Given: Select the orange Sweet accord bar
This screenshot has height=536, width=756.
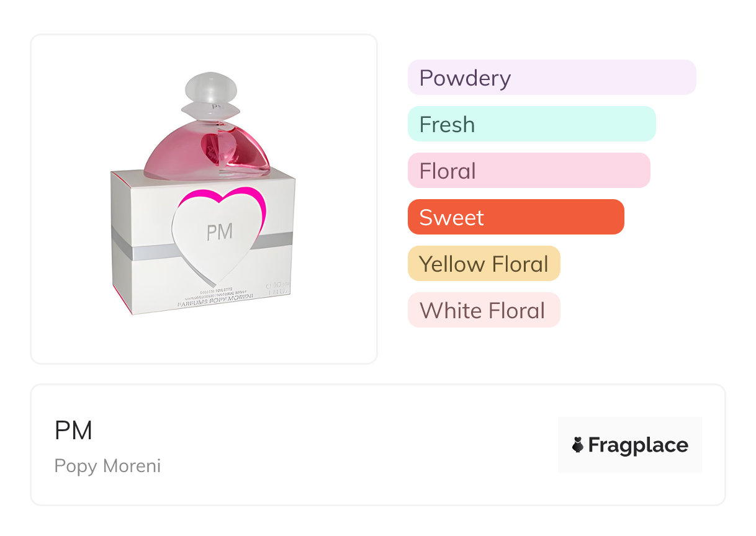Looking at the screenshot, I should point(515,217).
